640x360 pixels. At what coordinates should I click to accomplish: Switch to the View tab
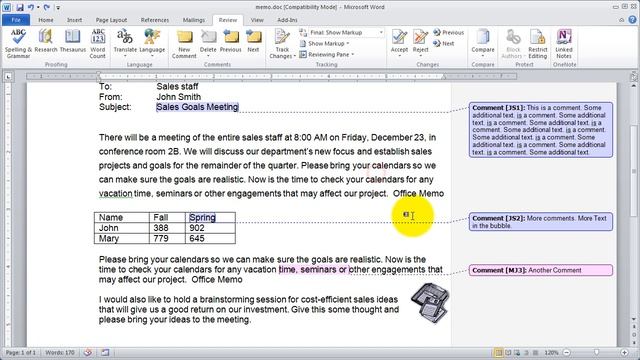[257, 20]
